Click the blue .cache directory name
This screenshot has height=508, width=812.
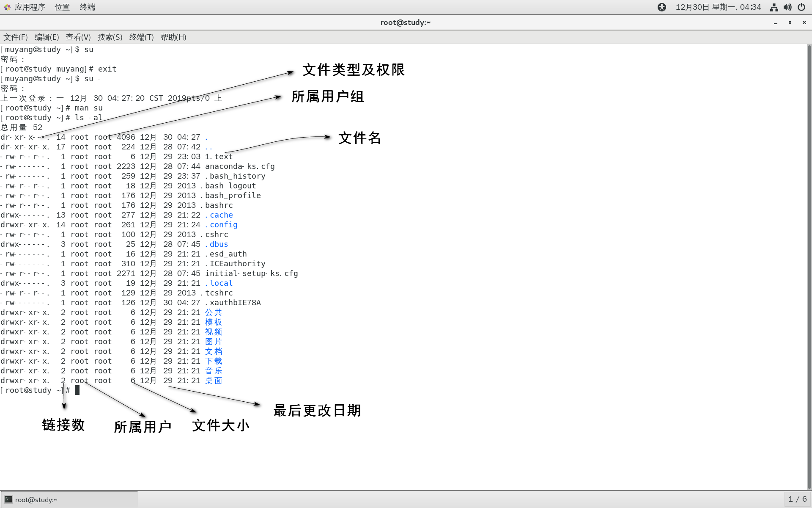point(219,215)
